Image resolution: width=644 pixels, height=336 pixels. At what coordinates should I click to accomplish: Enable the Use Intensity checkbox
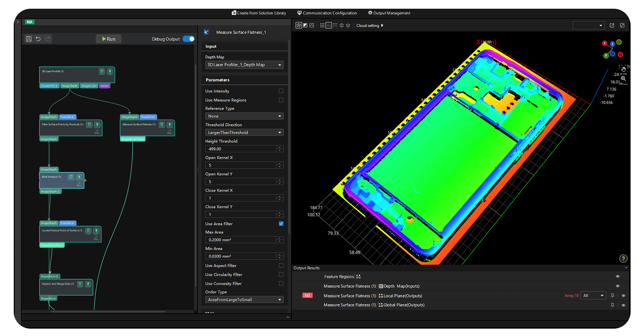pyautogui.click(x=281, y=91)
